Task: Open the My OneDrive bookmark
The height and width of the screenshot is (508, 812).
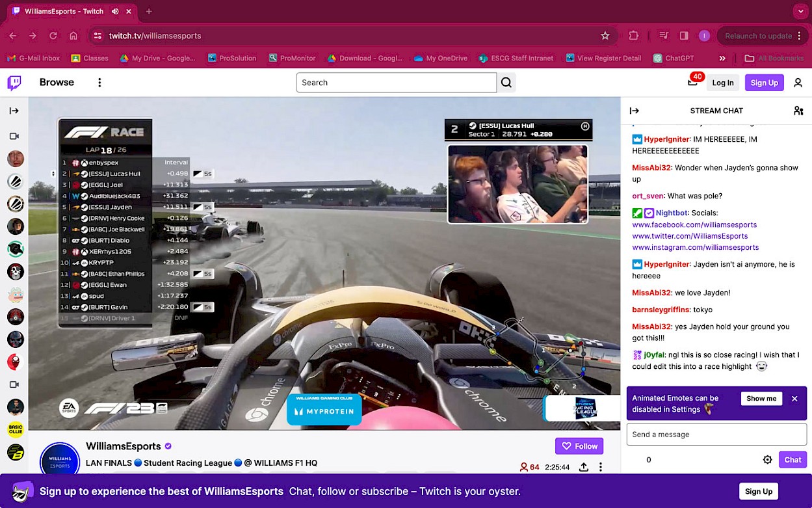Action: click(440, 58)
